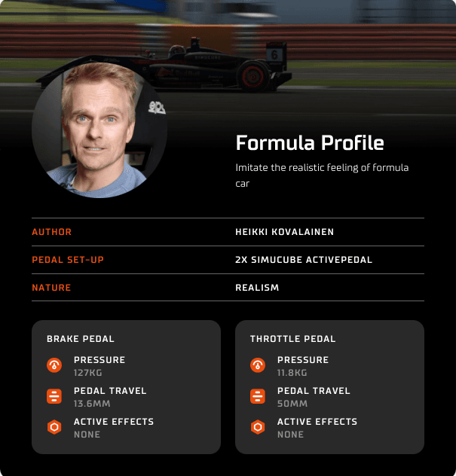
Task: Select the Author row label
Action: pyautogui.click(x=52, y=232)
